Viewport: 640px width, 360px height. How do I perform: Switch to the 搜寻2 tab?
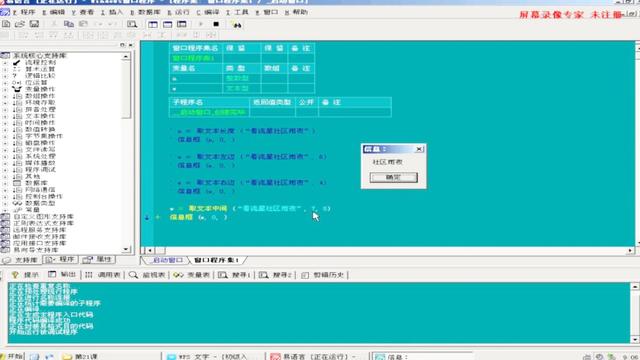[x=276, y=275]
